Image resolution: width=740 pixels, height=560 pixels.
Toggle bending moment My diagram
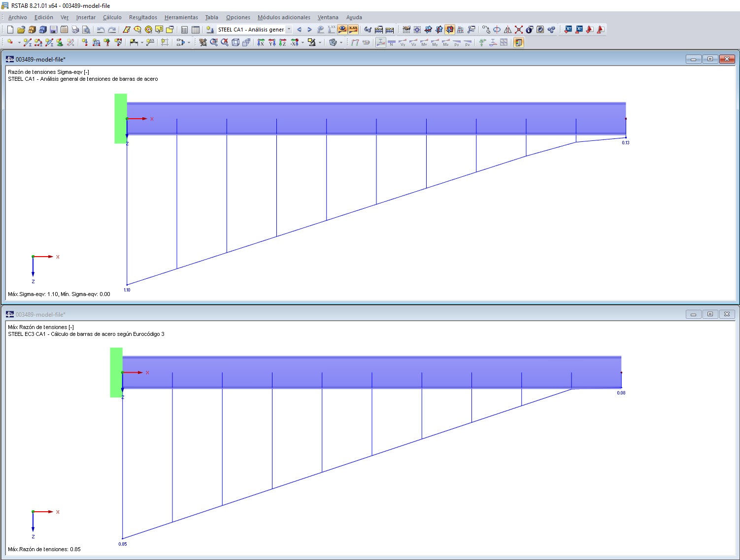coord(435,42)
